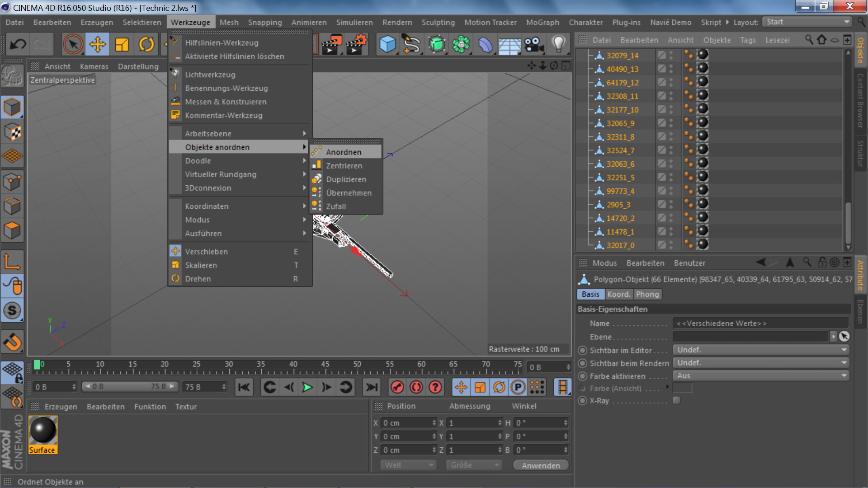Open the spline pen tool
This screenshot has height=488, width=868.
411,44
